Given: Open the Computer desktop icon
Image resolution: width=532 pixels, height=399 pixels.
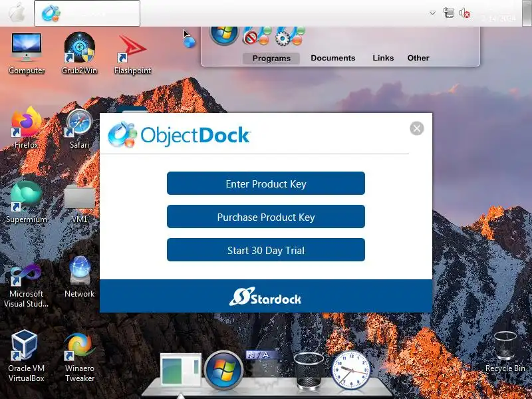Looking at the screenshot, I should pyautogui.click(x=27, y=54).
